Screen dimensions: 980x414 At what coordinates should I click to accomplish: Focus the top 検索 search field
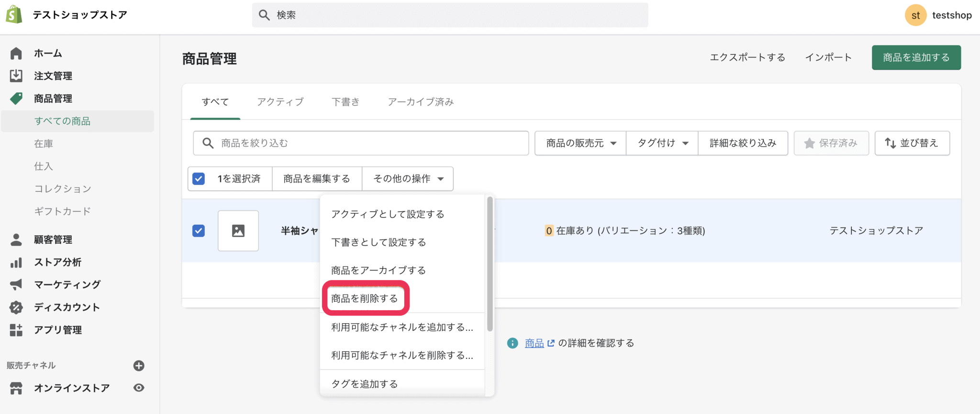pos(450,15)
